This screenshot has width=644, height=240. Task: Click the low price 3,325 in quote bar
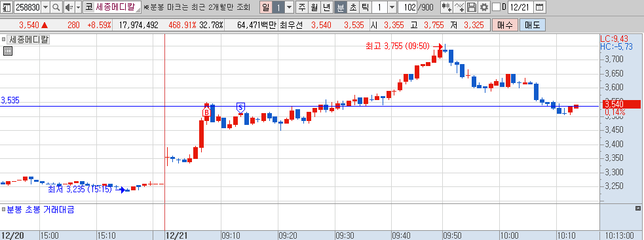click(x=474, y=25)
